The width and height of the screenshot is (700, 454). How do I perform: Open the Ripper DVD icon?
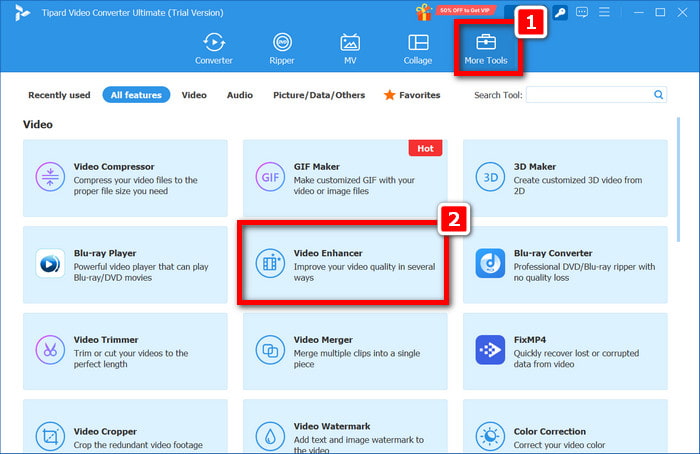(282, 43)
